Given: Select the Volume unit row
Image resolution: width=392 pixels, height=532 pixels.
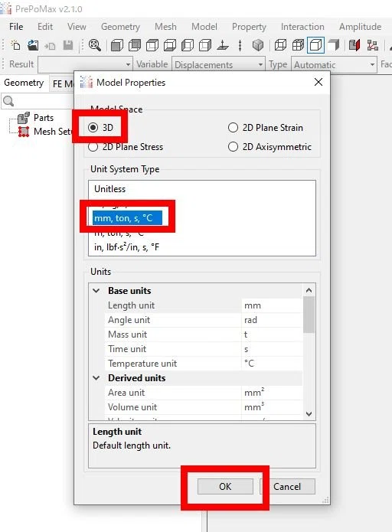Looking at the screenshot, I should point(204,407).
